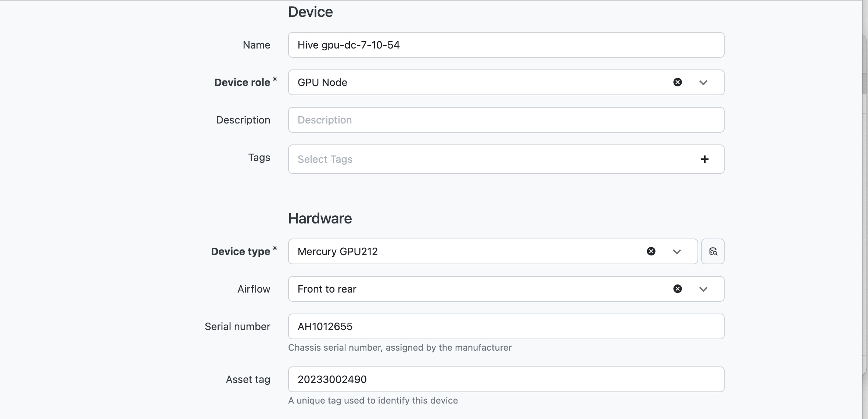
Task: Clear the Mercury GPU212 device type
Action: 651,251
